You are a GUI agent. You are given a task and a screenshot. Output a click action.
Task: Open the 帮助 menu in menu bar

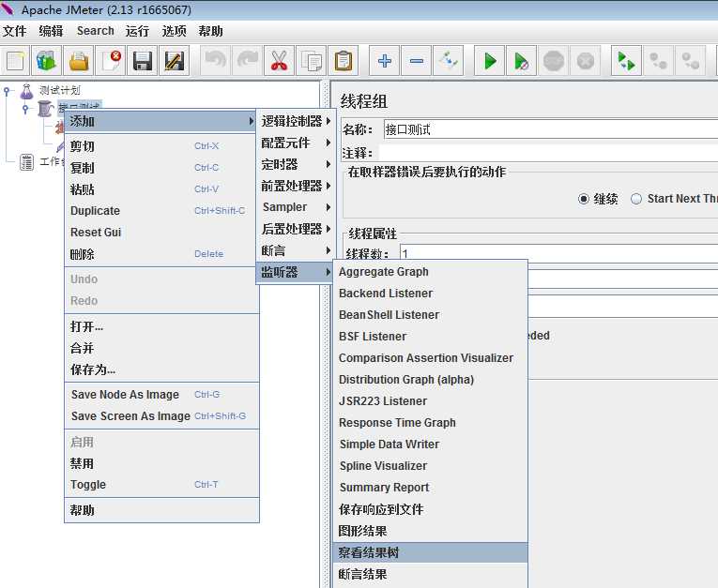click(x=210, y=31)
